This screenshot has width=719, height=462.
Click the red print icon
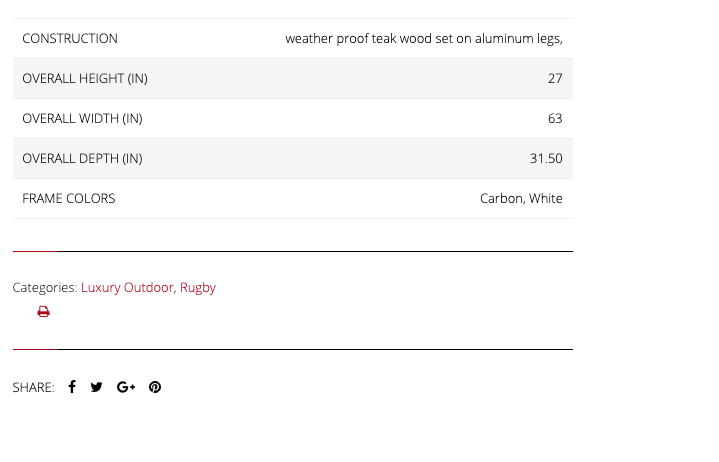[44, 312]
